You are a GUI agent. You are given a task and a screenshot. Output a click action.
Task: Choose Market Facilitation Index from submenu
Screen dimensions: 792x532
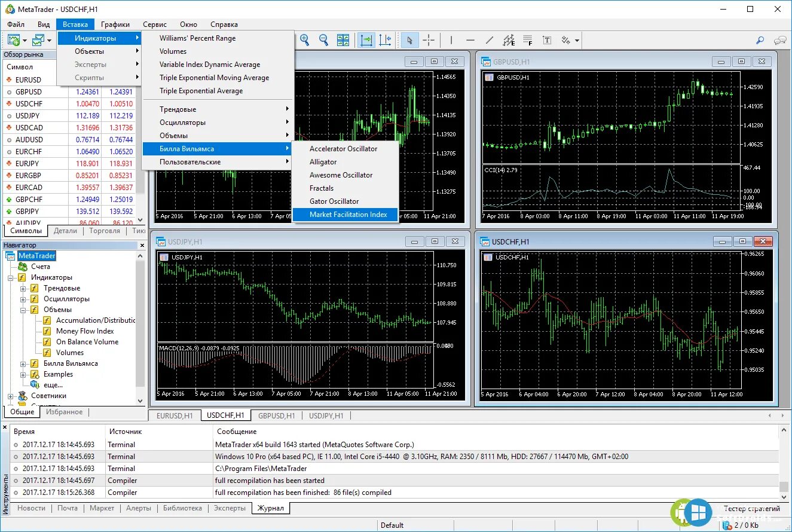coord(345,215)
